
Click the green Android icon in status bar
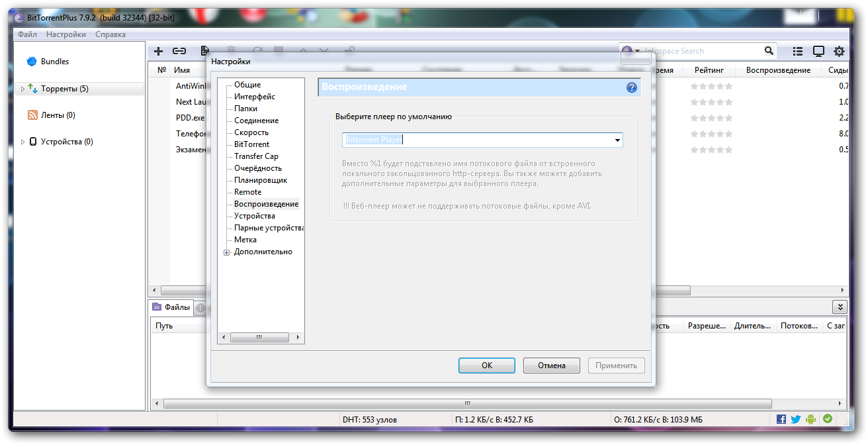[x=811, y=419]
